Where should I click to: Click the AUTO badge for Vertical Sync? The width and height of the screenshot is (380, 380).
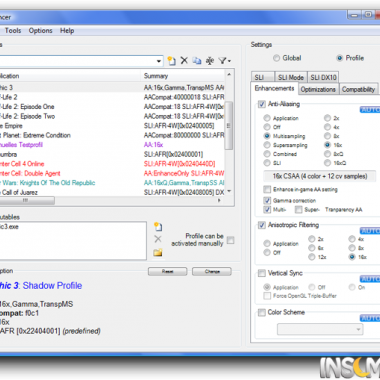tap(370, 279)
